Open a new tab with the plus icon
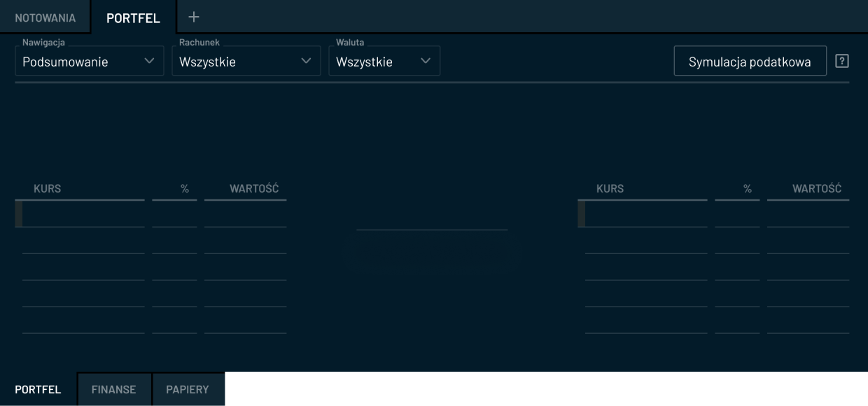The height and width of the screenshot is (406, 868). click(x=194, y=17)
